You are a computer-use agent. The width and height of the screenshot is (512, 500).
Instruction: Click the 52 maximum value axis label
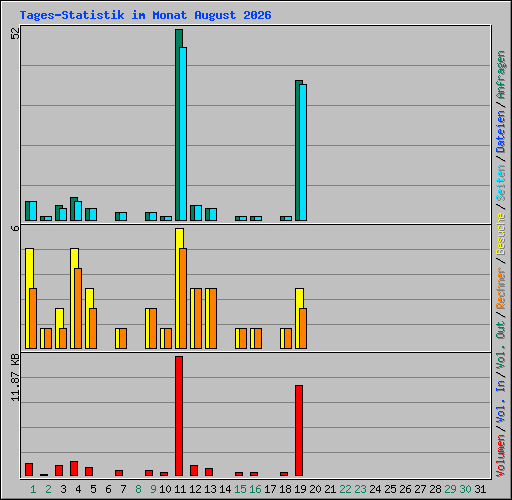point(15,33)
